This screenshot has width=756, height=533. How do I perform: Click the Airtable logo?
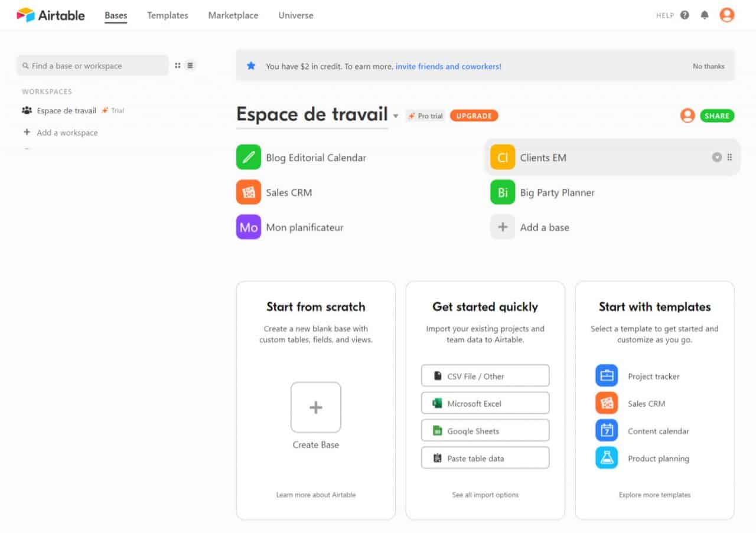point(50,15)
